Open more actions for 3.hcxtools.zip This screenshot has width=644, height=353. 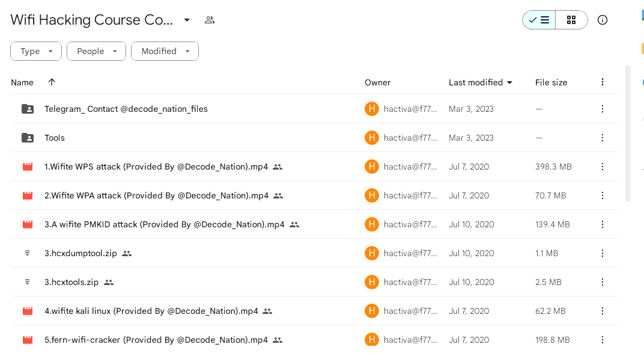603,282
